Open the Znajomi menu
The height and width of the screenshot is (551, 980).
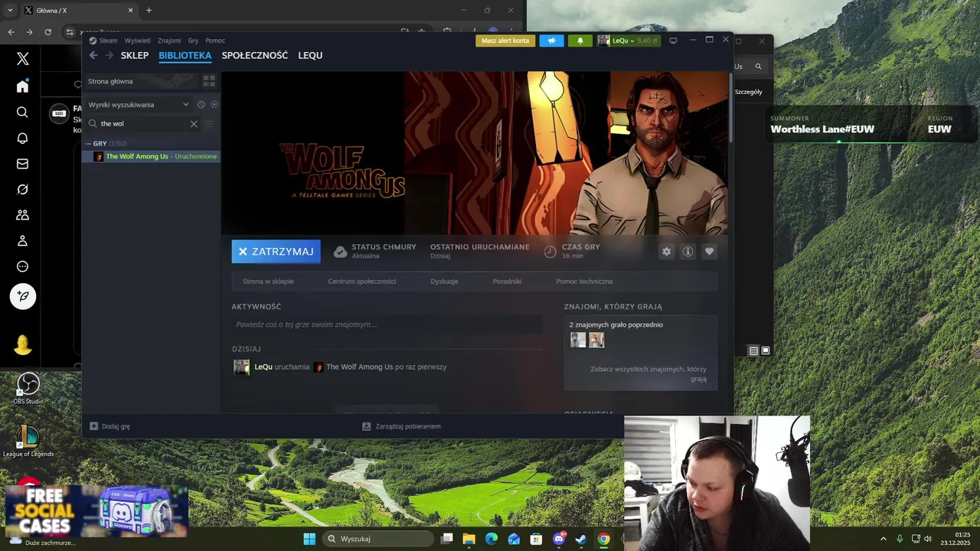[169, 41]
